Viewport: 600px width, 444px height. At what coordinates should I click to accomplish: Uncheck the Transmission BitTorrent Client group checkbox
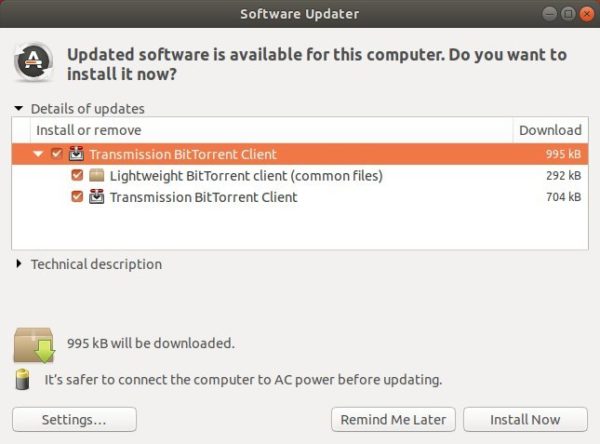tap(56, 153)
